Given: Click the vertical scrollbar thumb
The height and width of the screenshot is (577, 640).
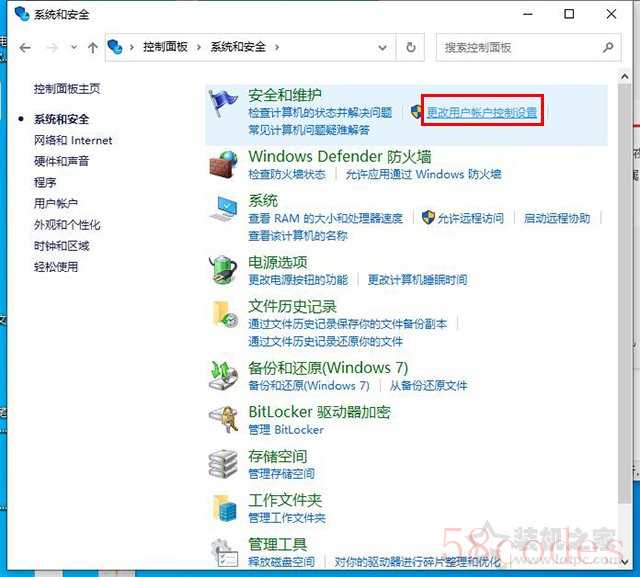Looking at the screenshot, I should point(624,294).
